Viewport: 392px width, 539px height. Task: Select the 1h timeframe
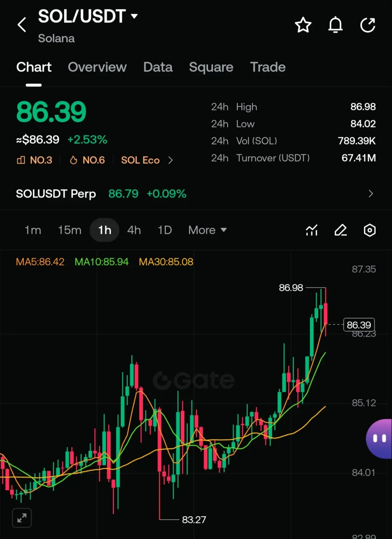(x=105, y=230)
